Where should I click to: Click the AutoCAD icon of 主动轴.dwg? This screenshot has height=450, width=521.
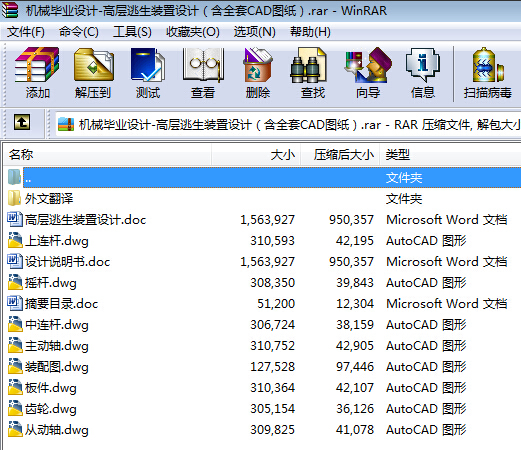coord(15,345)
